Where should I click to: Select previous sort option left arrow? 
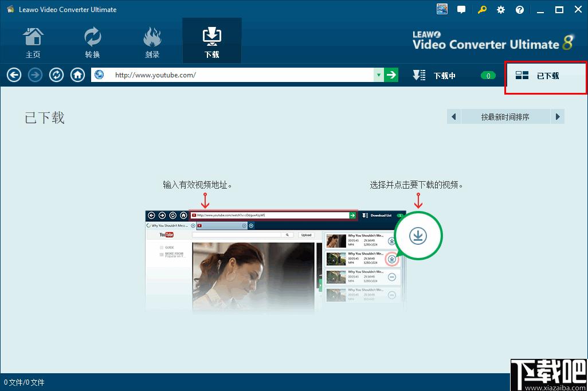454,117
